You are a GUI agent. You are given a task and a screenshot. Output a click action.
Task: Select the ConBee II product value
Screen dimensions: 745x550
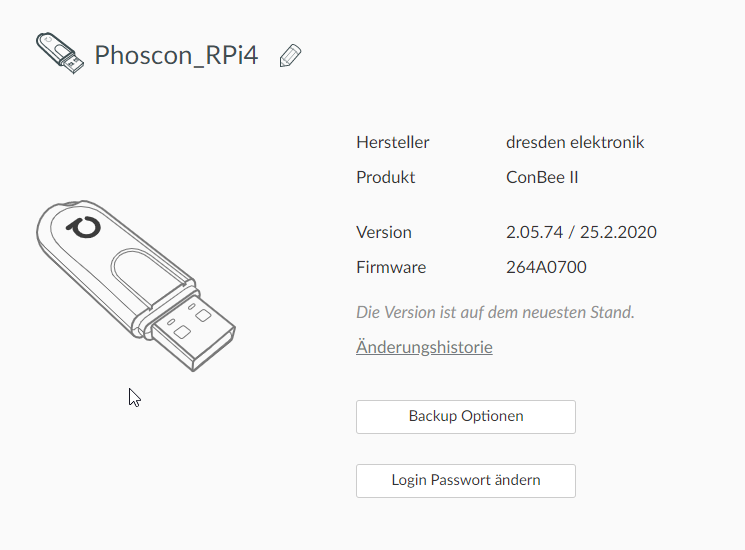[x=542, y=177]
